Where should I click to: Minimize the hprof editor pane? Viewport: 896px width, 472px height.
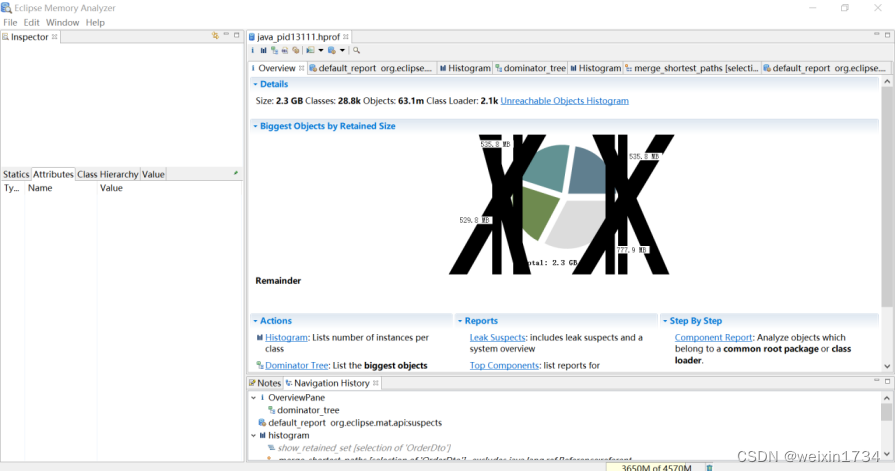(877, 34)
